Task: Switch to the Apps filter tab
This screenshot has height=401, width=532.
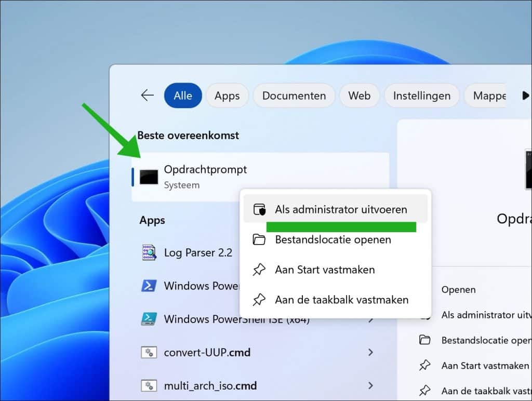Action: [x=227, y=96]
